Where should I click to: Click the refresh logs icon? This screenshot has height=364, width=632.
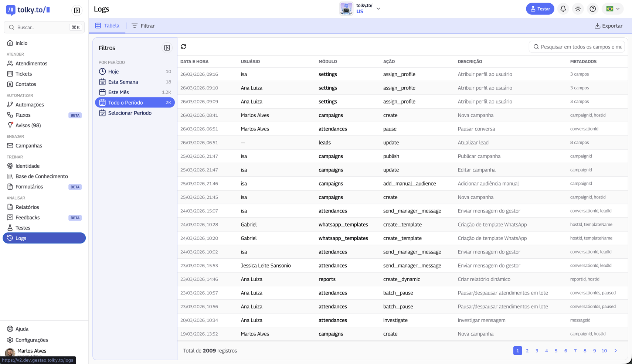(183, 47)
